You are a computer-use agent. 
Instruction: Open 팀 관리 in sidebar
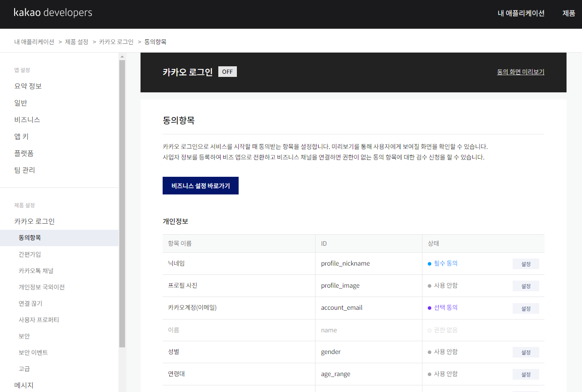[25, 170]
